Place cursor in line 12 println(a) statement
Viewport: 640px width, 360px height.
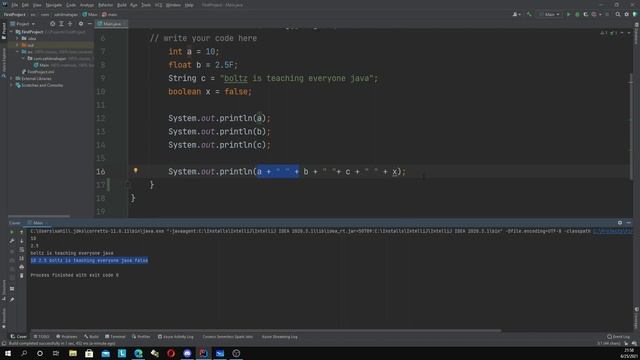click(219, 118)
